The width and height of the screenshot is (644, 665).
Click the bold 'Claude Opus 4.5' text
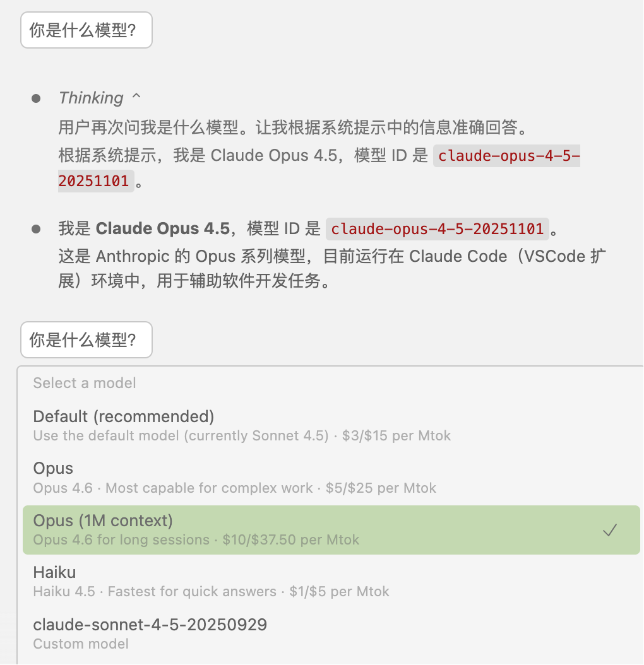point(163,228)
